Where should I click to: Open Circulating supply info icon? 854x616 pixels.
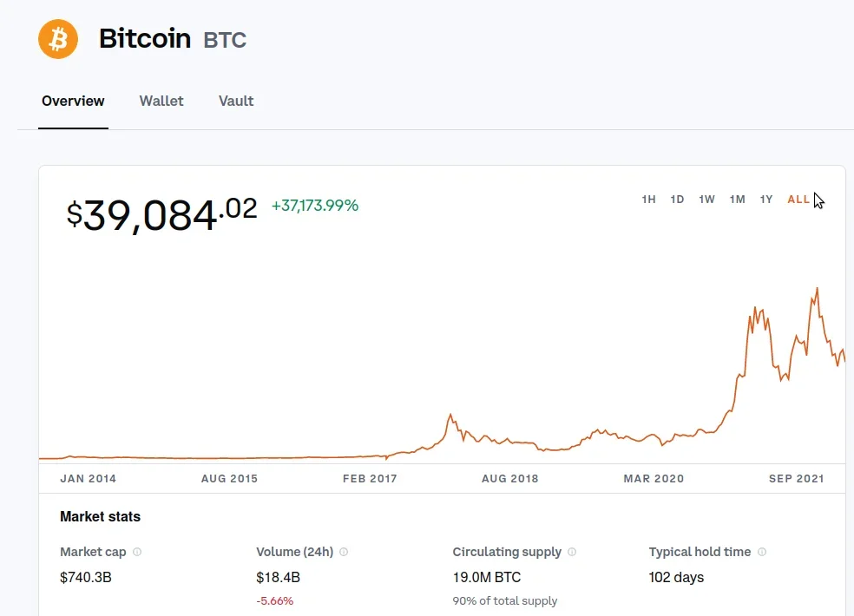[x=572, y=552]
